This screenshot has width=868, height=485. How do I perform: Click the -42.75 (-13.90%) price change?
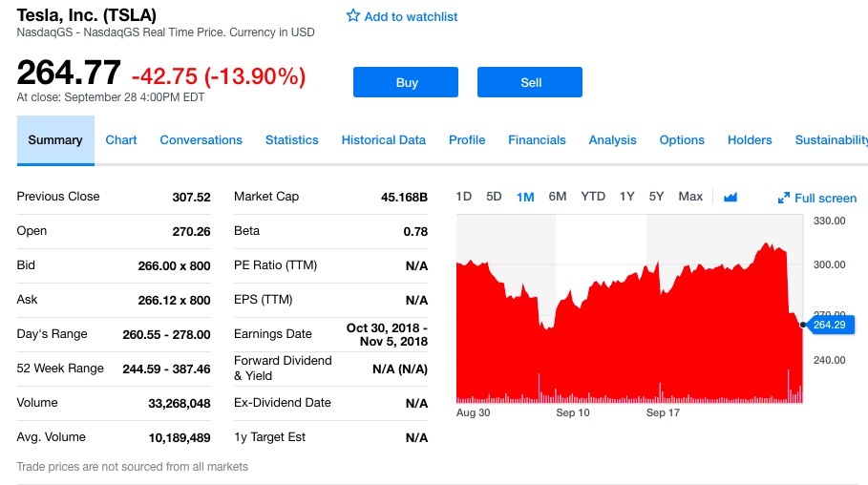[x=218, y=75]
